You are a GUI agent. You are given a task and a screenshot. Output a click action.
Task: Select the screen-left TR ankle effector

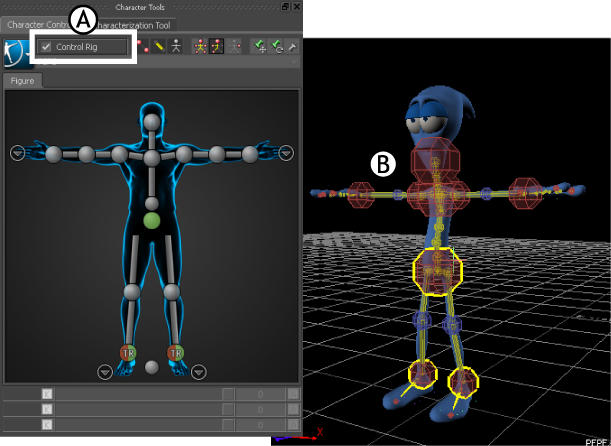(x=128, y=353)
